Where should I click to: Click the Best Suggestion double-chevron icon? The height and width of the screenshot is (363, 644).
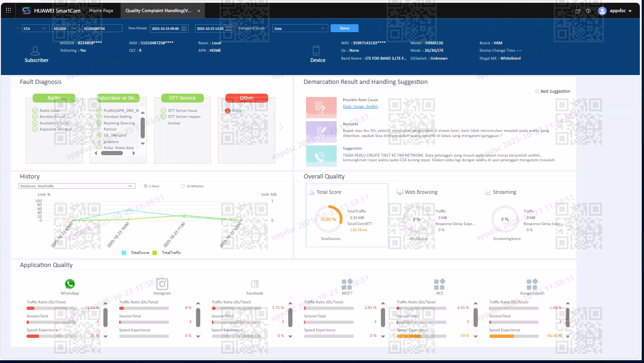(537, 91)
